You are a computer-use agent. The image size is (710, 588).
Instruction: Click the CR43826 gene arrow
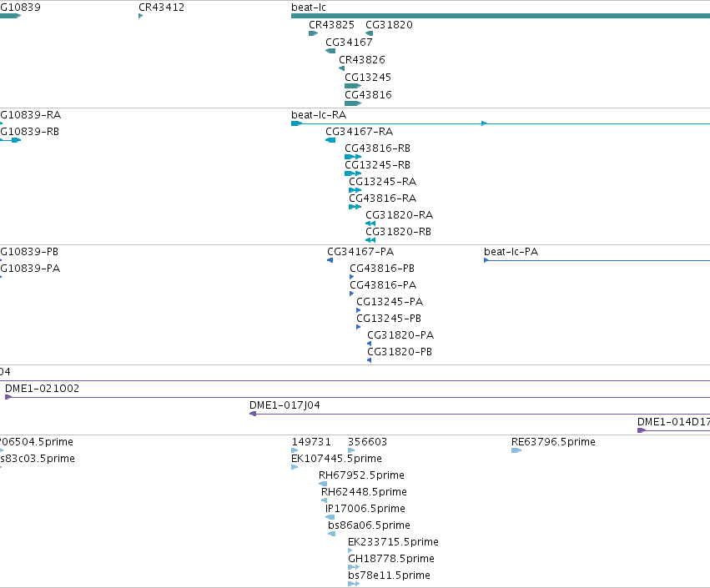[341, 68]
